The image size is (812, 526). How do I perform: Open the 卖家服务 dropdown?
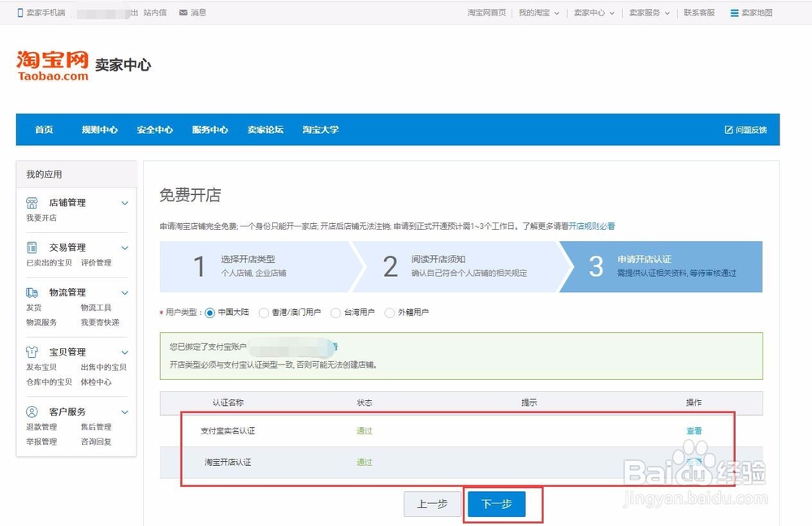[650, 13]
